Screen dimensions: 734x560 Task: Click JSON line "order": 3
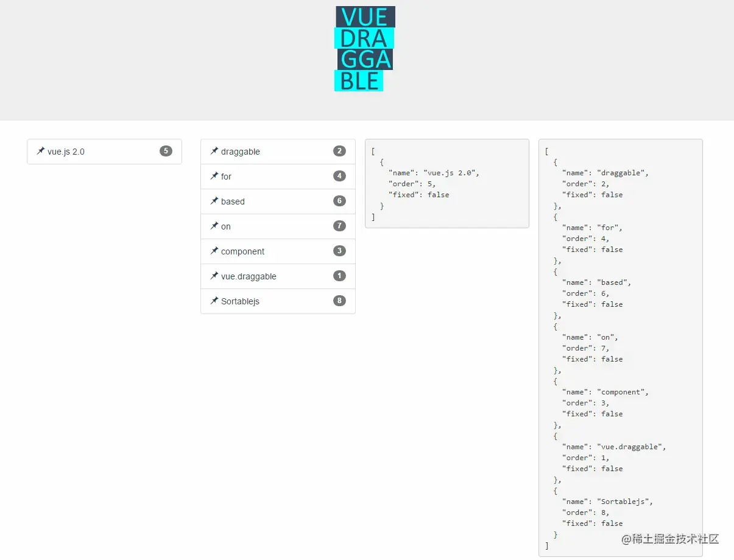pos(586,403)
